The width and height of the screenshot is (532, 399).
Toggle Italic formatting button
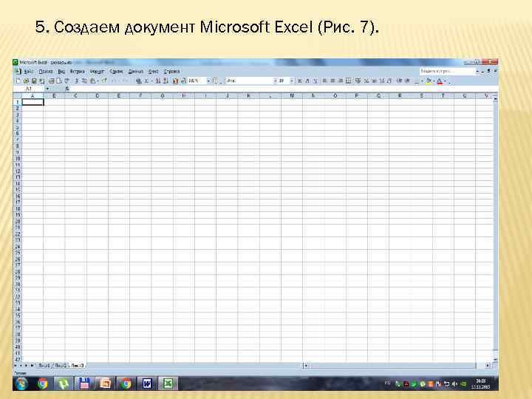(x=307, y=81)
